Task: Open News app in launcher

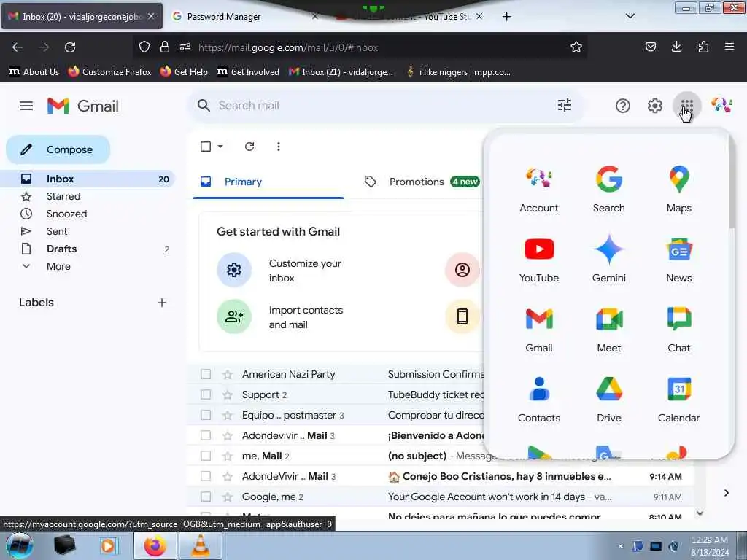Action: click(679, 260)
